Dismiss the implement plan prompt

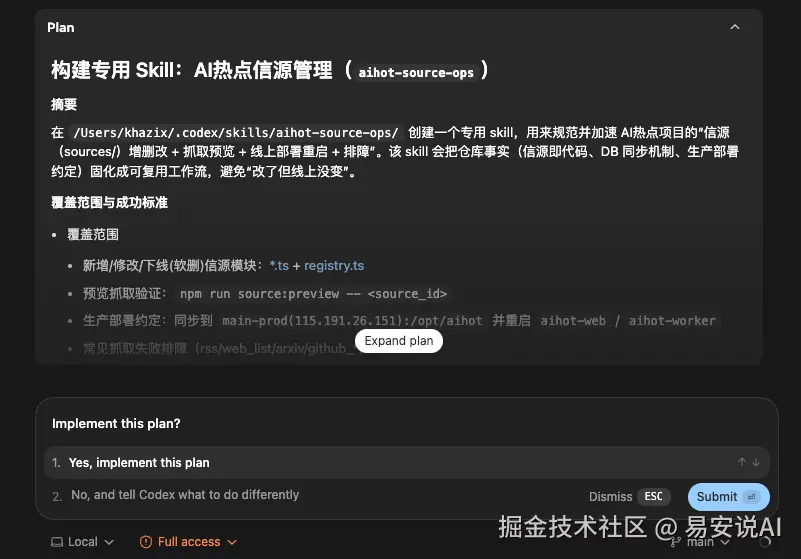tap(610, 497)
